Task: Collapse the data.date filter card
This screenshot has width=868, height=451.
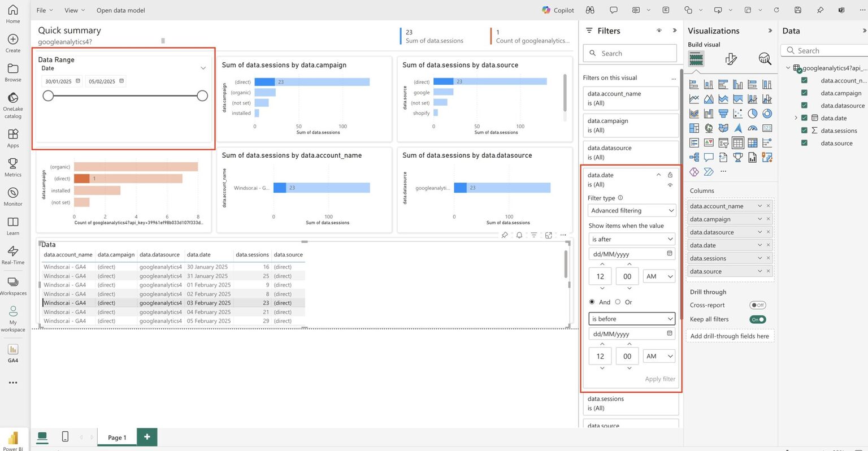Action: coord(658,175)
